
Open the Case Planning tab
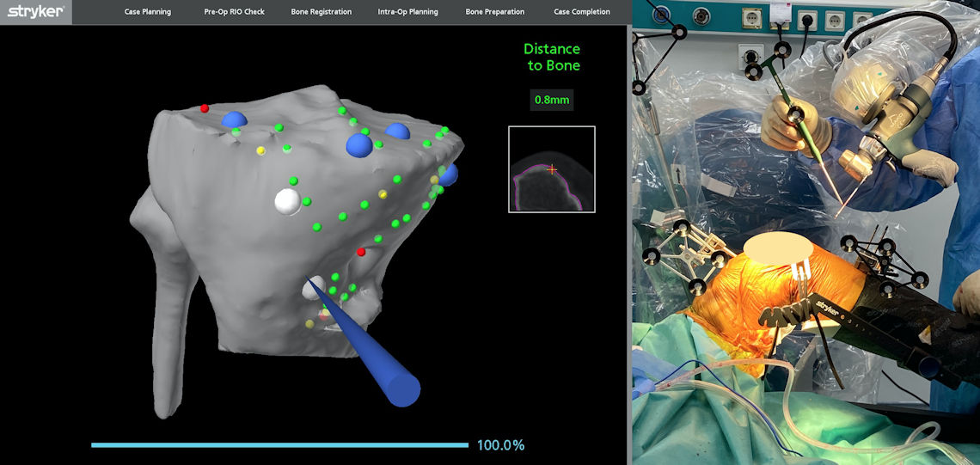147,12
